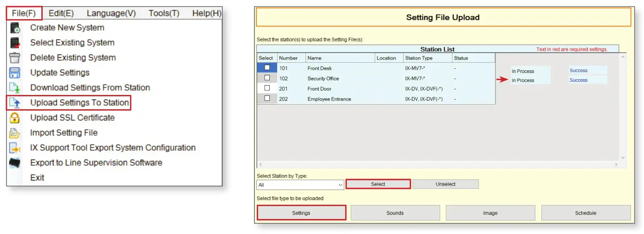Click the Location column header
The width and height of the screenshot is (644, 234).
tap(389, 58)
